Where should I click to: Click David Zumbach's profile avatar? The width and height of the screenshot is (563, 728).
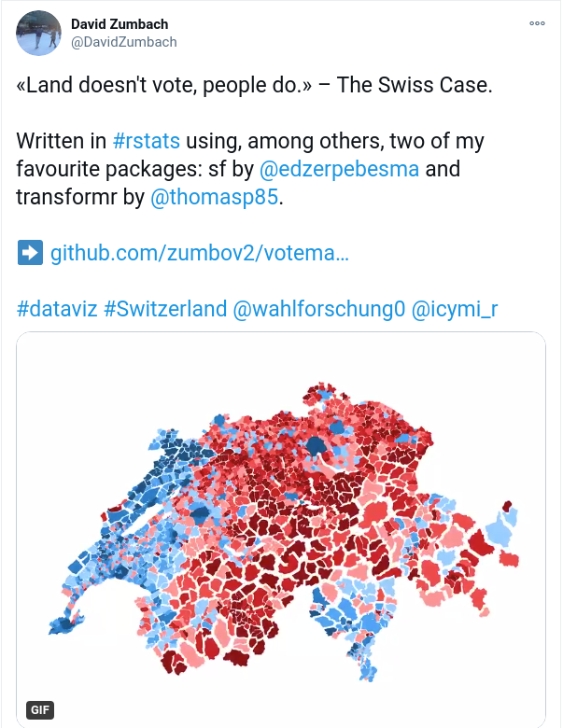pos(38,33)
